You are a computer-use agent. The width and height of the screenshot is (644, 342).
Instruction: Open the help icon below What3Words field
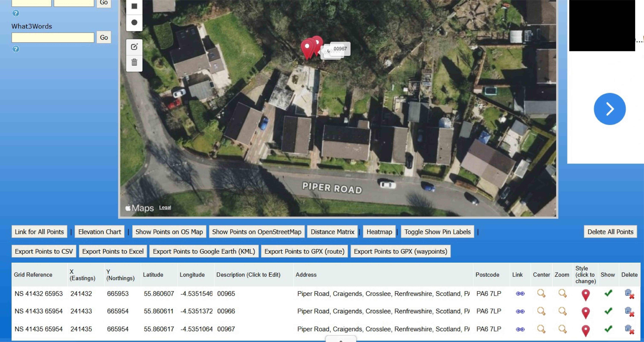(x=16, y=49)
